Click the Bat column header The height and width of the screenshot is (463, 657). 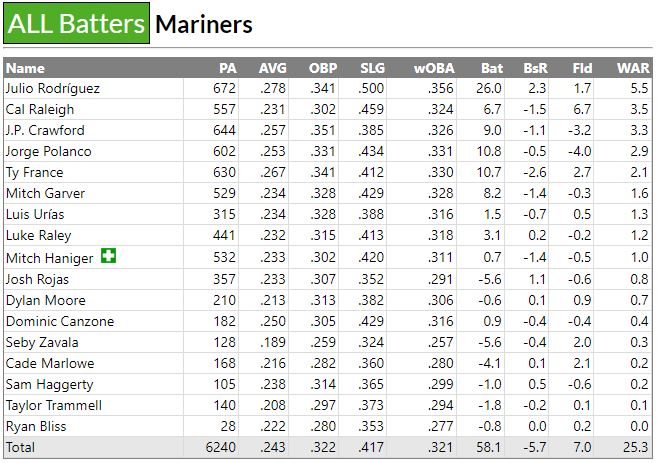click(492, 68)
